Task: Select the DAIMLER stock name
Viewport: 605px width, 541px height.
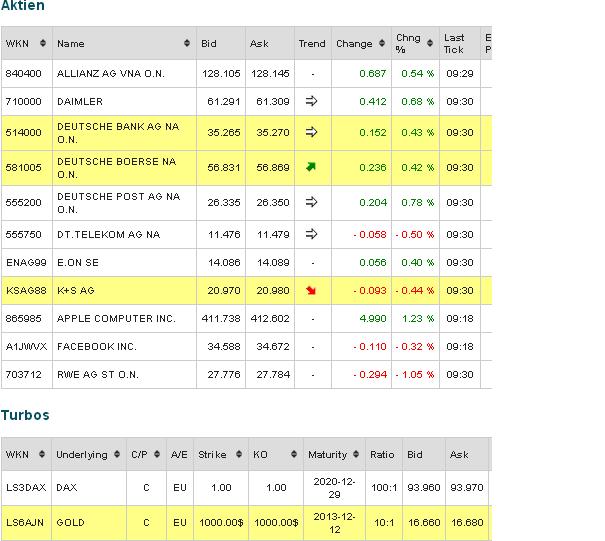Action: coord(80,101)
